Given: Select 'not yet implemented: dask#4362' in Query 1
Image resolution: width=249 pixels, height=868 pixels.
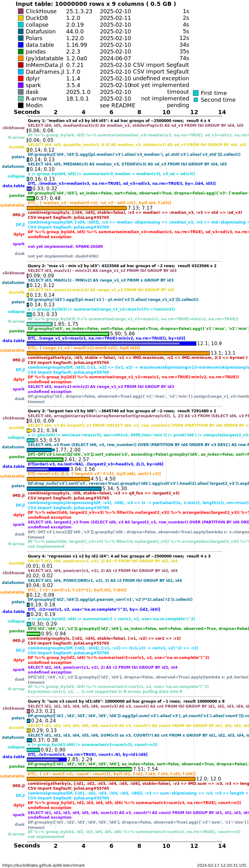Looking at the screenshot, I should [x=63, y=256].
